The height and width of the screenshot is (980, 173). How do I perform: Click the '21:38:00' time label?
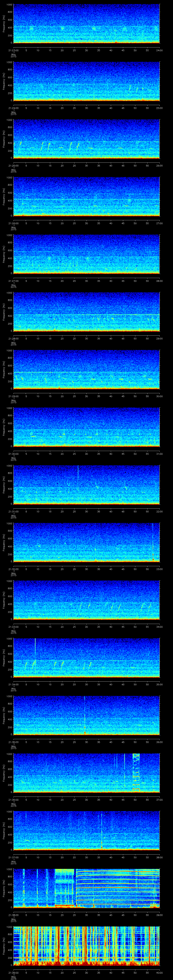13,915
